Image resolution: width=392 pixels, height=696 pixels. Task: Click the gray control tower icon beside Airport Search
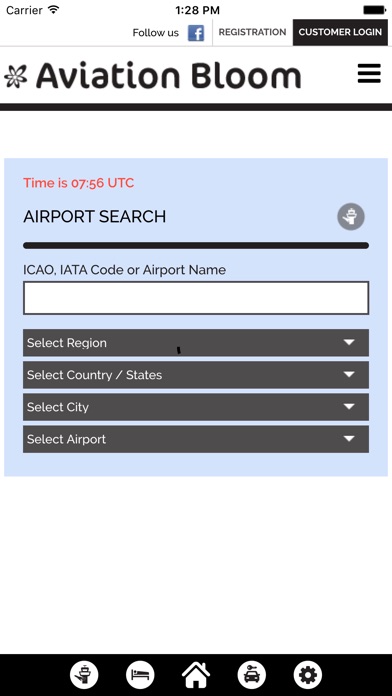(351, 217)
